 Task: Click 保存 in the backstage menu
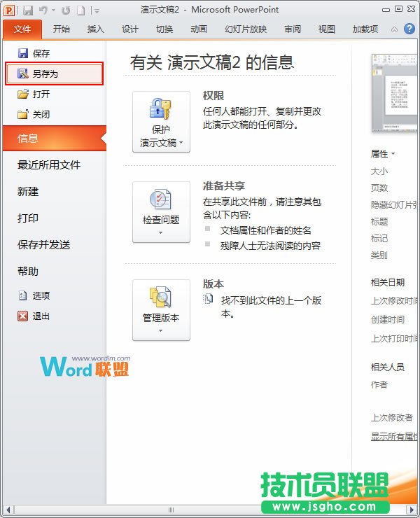coord(55,53)
